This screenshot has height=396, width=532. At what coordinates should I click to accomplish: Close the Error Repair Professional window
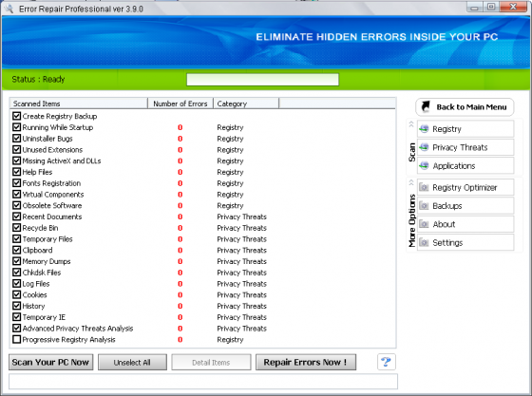click(x=513, y=7)
